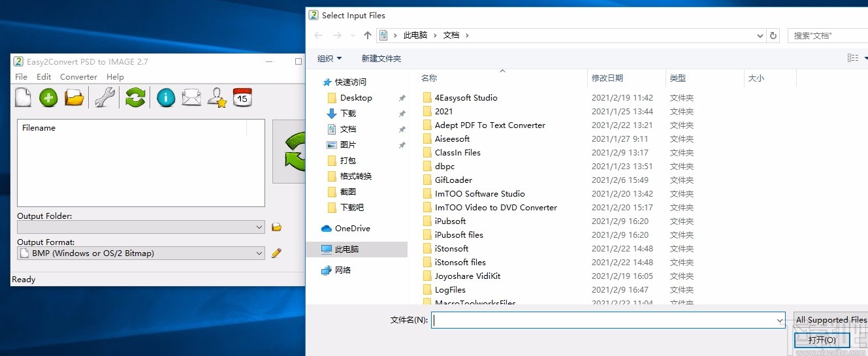Open 下载 quick access folder

pyautogui.click(x=348, y=114)
